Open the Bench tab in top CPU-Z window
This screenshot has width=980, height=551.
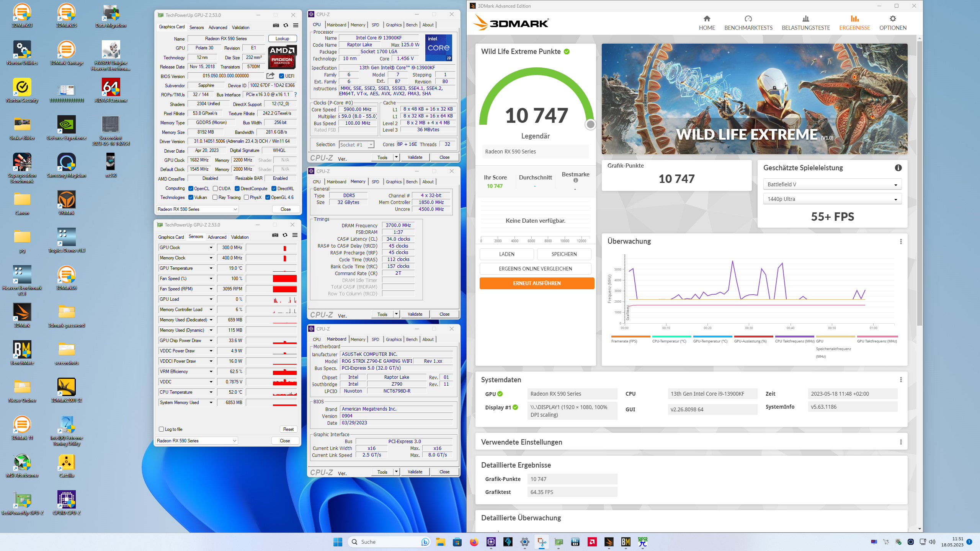[x=412, y=25]
